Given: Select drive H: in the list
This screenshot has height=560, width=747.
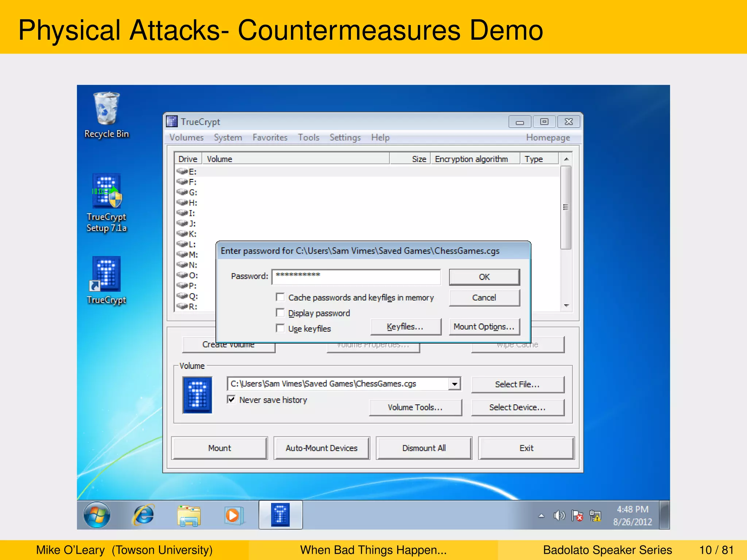Looking at the screenshot, I should click(x=367, y=203).
